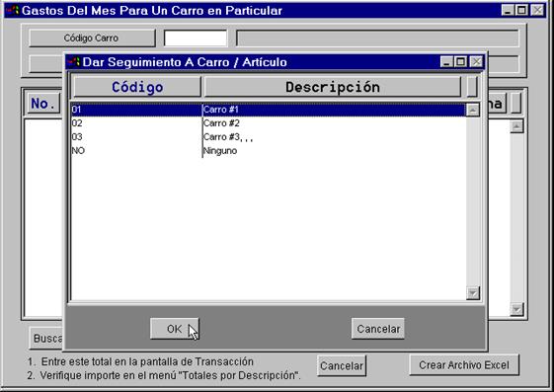The image size is (554, 392).
Task: Click the Código column header
Action: click(x=137, y=87)
